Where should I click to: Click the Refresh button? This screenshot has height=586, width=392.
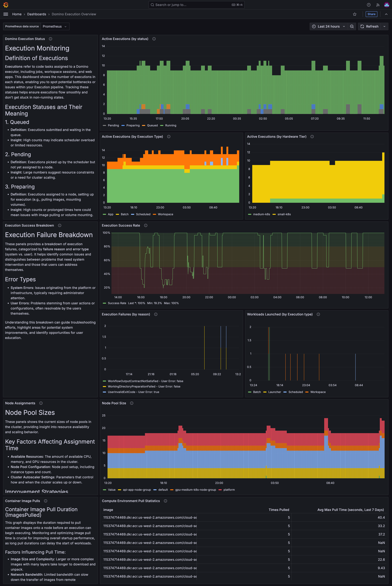tap(370, 27)
